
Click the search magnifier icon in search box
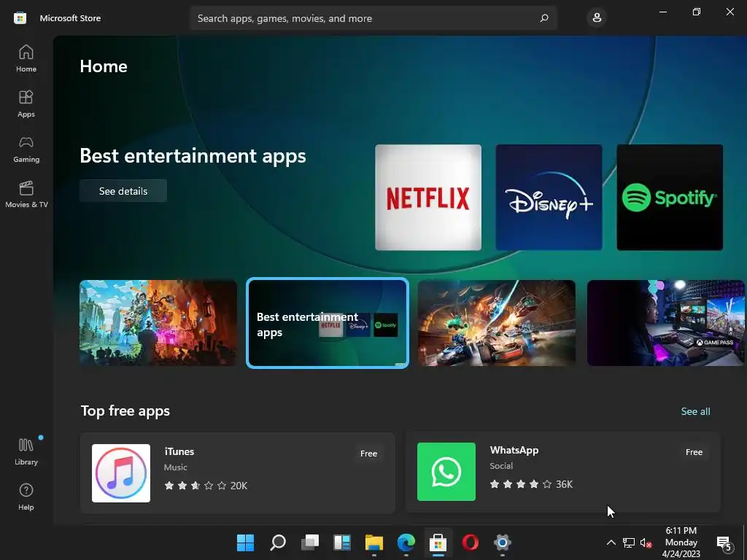click(544, 18)
